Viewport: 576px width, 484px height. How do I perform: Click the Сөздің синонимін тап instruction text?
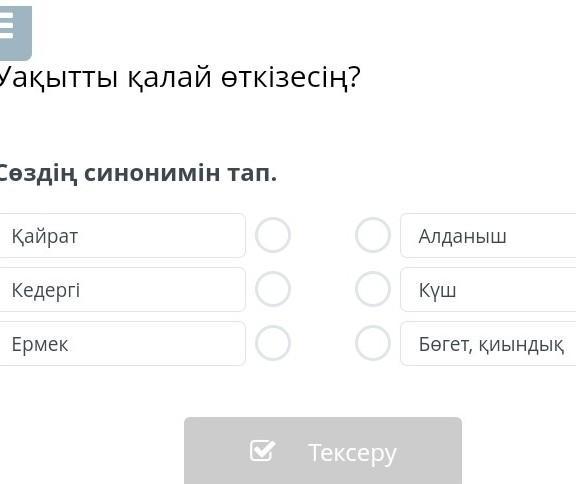pyautogui.click(x=137, y=173)
